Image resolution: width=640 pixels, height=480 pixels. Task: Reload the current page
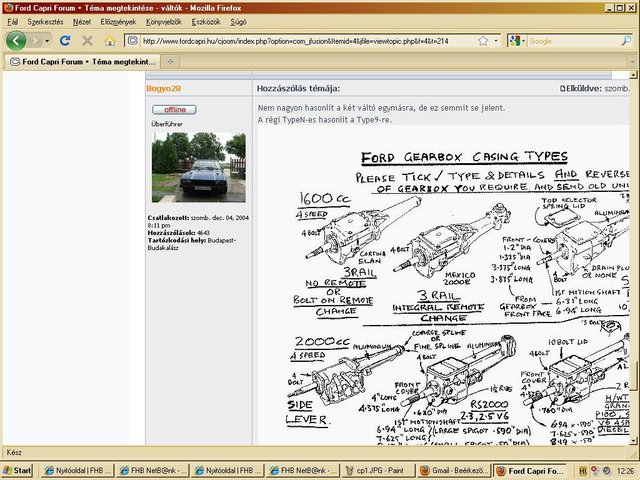[x=65, y=41]
